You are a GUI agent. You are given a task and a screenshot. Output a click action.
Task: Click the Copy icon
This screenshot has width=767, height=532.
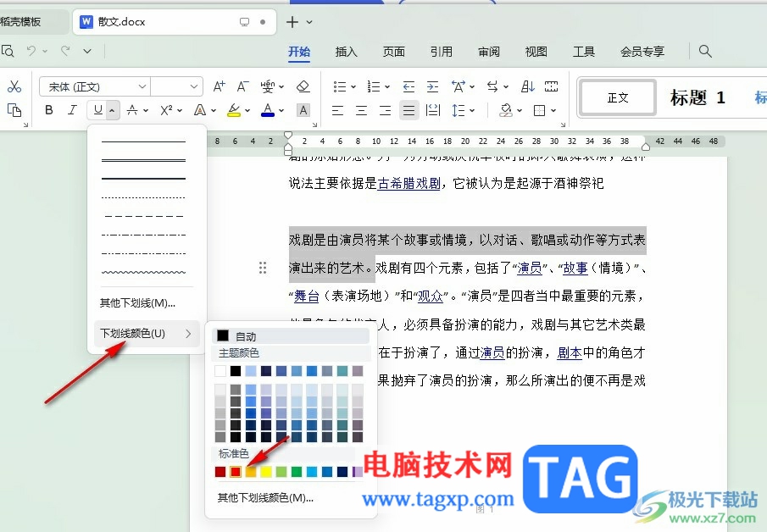14,110
